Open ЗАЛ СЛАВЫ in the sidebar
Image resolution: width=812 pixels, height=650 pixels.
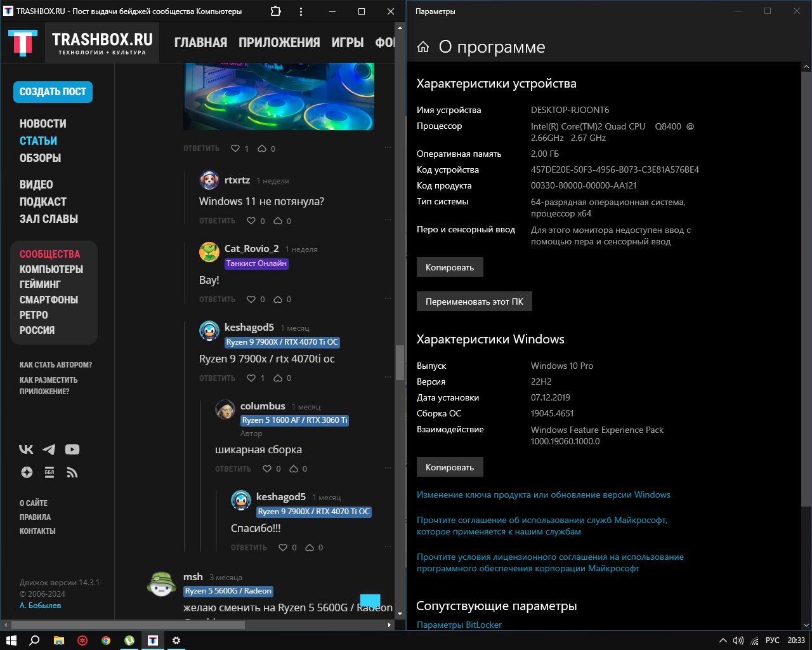[x=49, y=219]
